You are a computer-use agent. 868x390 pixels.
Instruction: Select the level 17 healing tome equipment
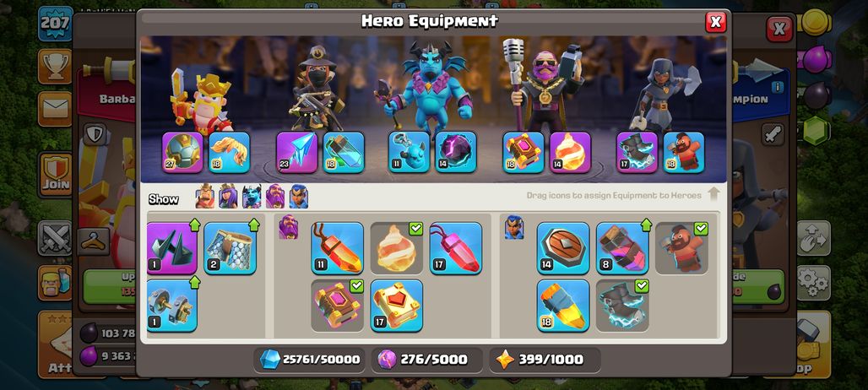(x=396, y=306)
